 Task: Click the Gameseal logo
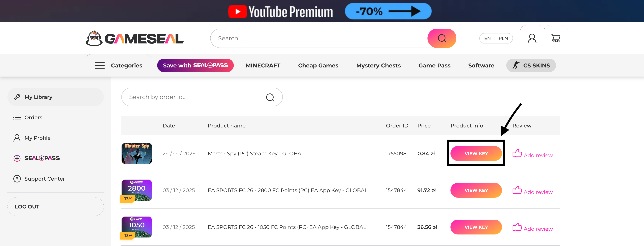tap(135, 39)
